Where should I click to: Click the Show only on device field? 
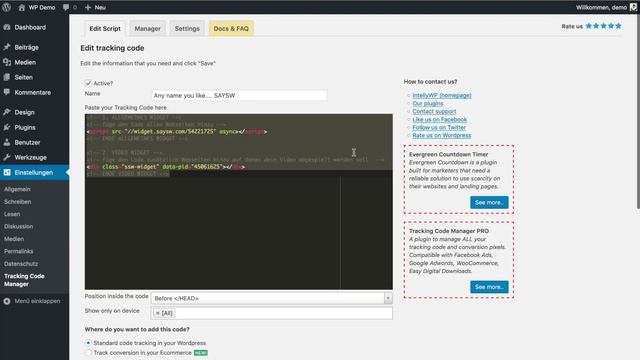(x=271, y=313)
